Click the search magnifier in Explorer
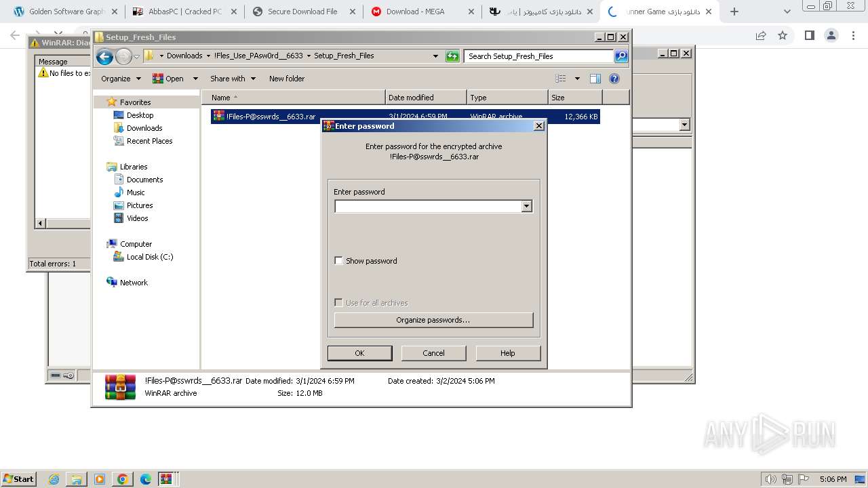868x488 pixels. click(621, 56)
